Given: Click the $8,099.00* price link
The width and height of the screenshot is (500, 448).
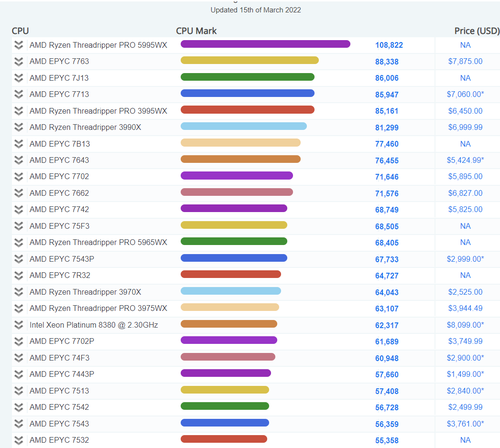Looking at the screenshot, I should click(465, 325).
